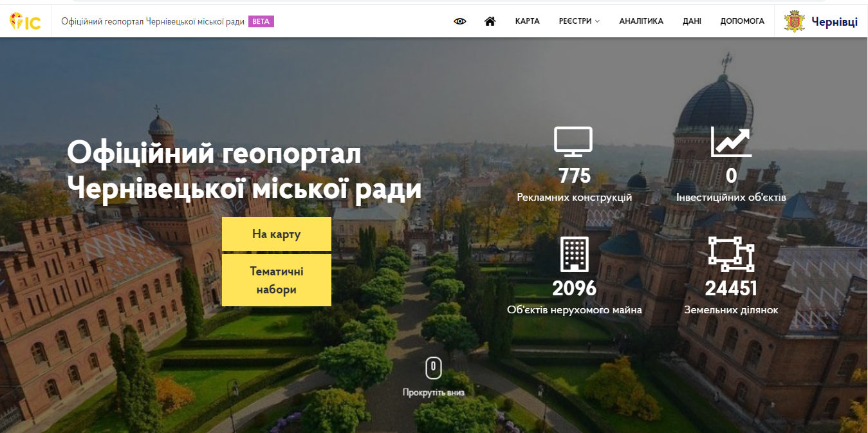Navigate to the Дані page

pyautogui.click(x=692, y=21)
